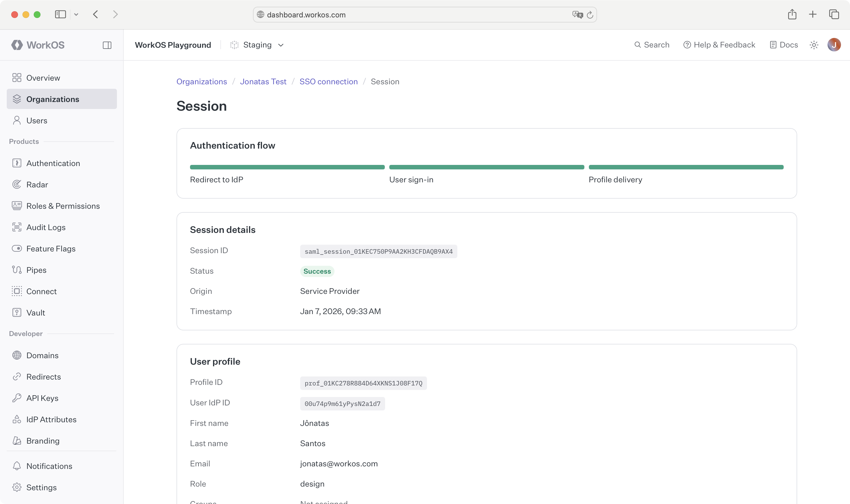Open the Jonatas Test organization breadcrumb
The image size is (850, 504).
(263, 81)
